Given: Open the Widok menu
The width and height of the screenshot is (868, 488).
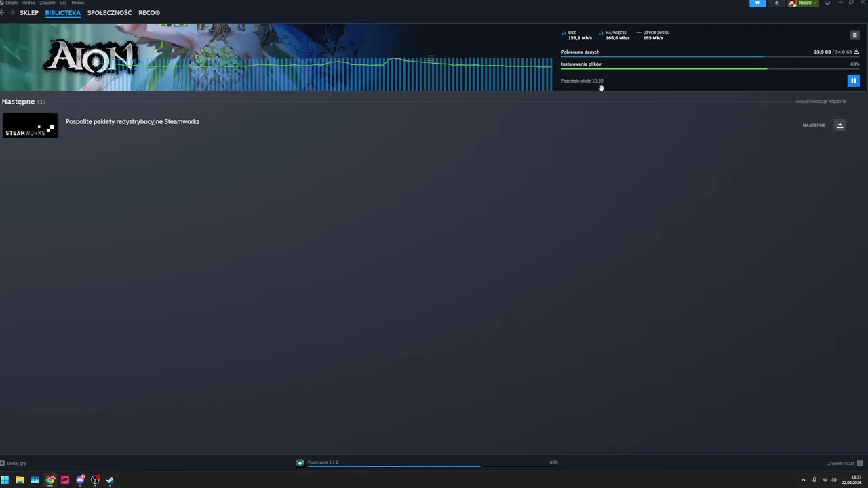Looking at the screenshot, I should 28,3.
